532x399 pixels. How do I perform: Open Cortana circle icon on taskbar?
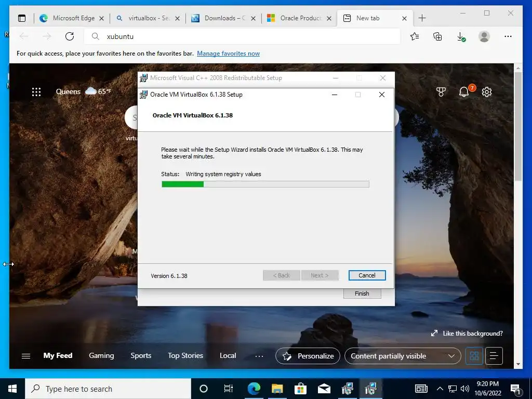click(x=204, y=389)
